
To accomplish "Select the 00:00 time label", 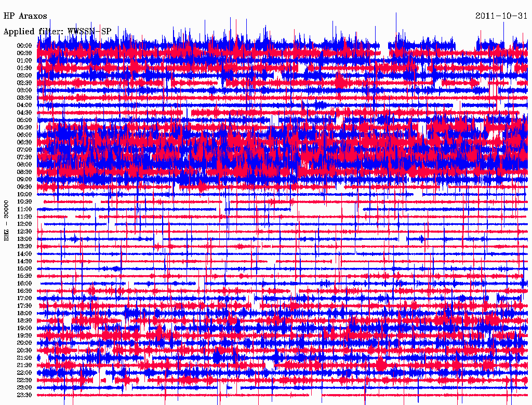I will click(24, 46).
